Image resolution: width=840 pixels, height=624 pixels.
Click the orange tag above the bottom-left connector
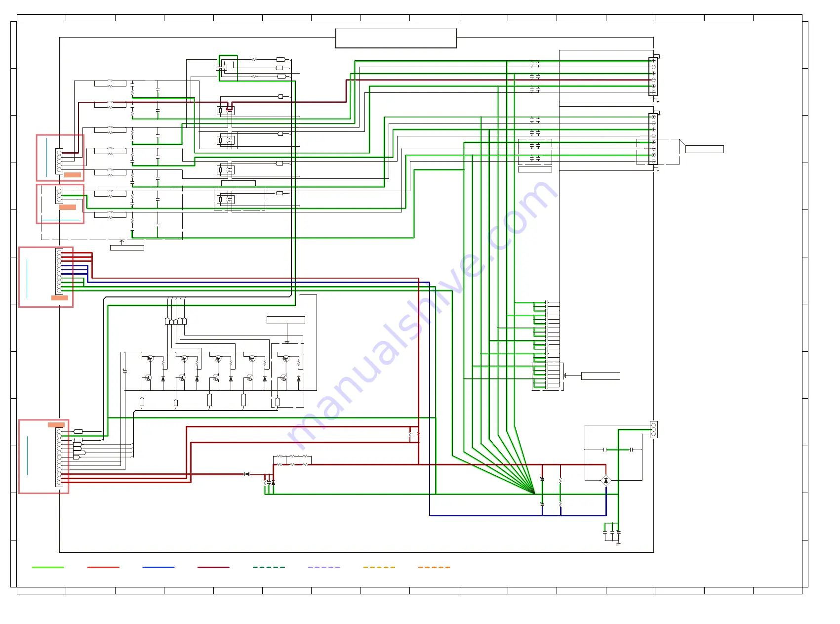(x=56, y=425)
